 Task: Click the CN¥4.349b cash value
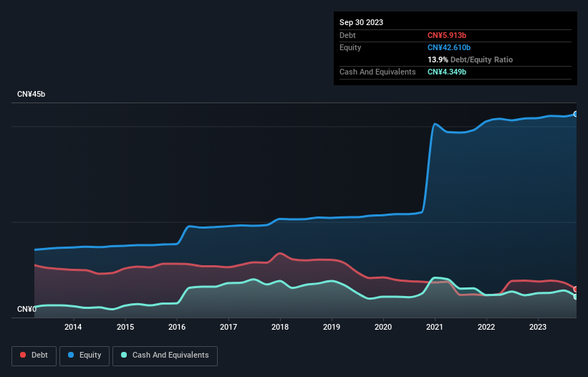click(447, 72)
